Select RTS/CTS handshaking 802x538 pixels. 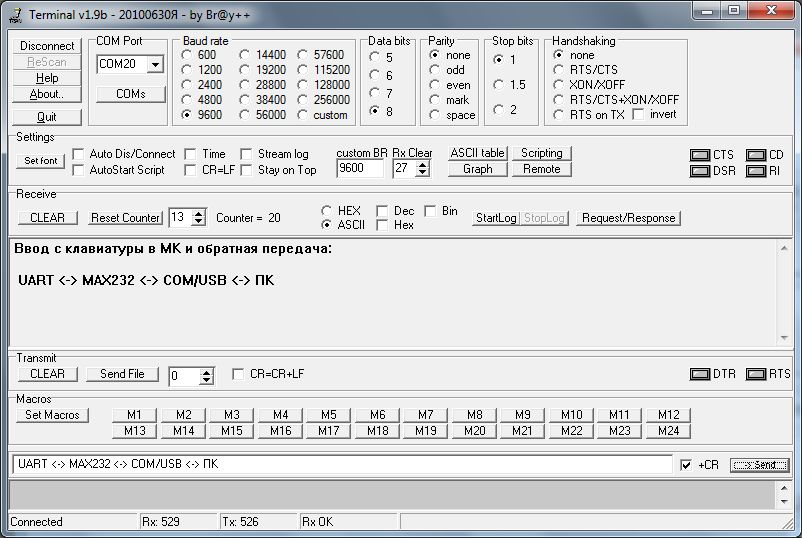point(558,70)
